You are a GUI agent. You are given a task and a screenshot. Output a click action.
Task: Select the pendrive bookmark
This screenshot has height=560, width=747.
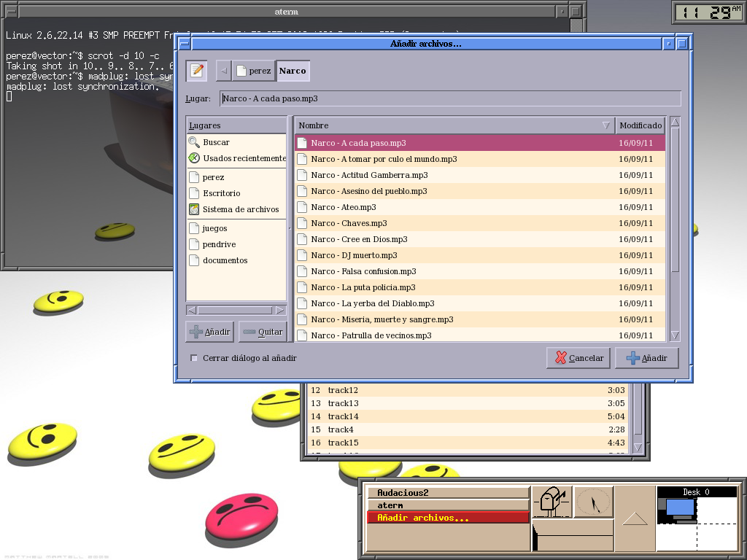tap(236, 244)
